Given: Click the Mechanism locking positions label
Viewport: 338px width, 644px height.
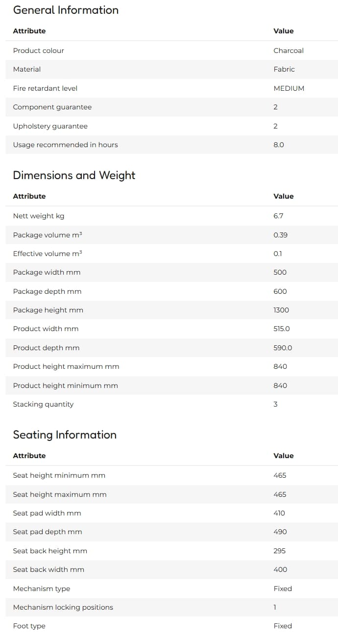Looking at the screenshot, I should (63, 607).
